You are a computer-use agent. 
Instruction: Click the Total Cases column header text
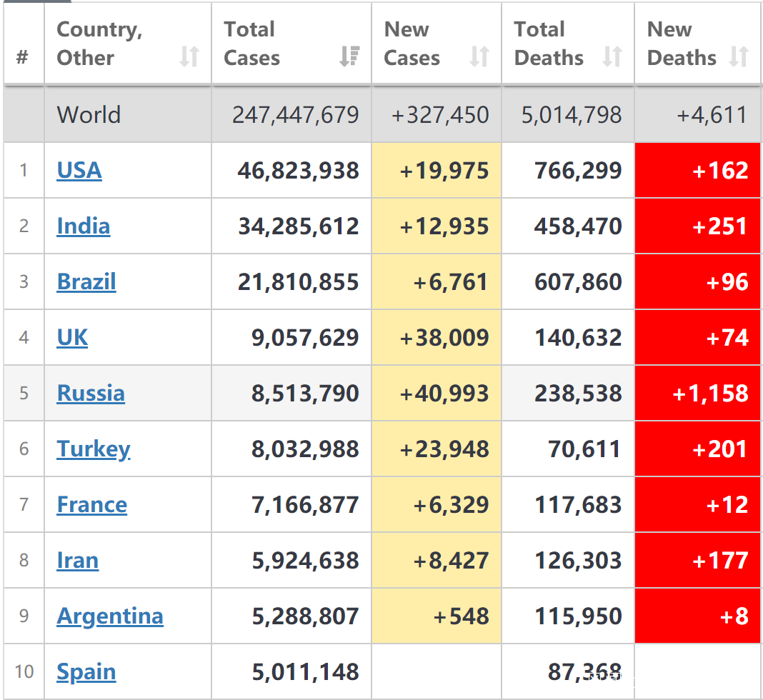coord(251,44)
